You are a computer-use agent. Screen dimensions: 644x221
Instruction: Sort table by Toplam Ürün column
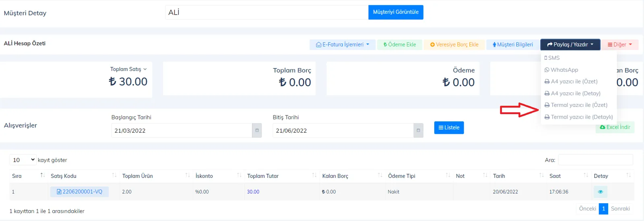coord(156,176)
